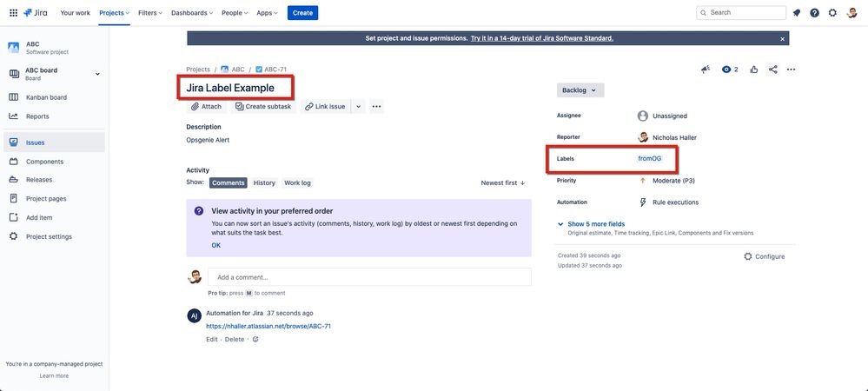Click the Opsgenie Alert description text
Image resolution: width=868 pixels, height=391 pixels.
click(208, 140)
